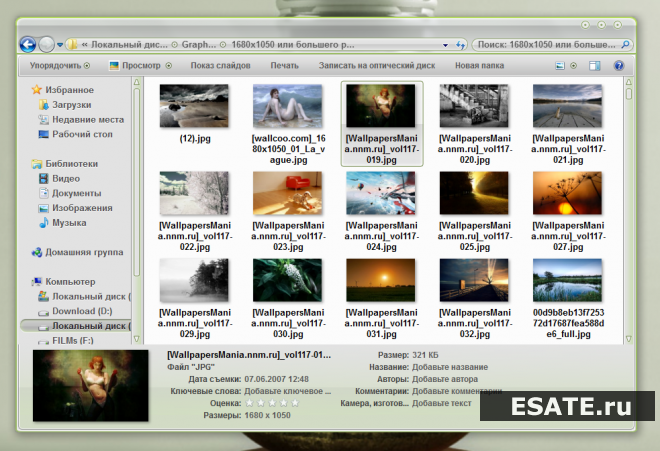Select the (12).jpg thumbnail

194,106
